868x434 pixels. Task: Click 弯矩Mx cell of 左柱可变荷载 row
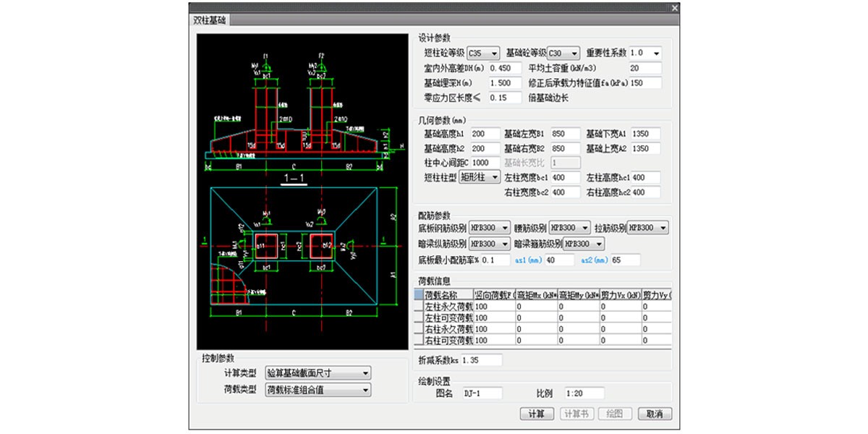click(x=536, y=318)
